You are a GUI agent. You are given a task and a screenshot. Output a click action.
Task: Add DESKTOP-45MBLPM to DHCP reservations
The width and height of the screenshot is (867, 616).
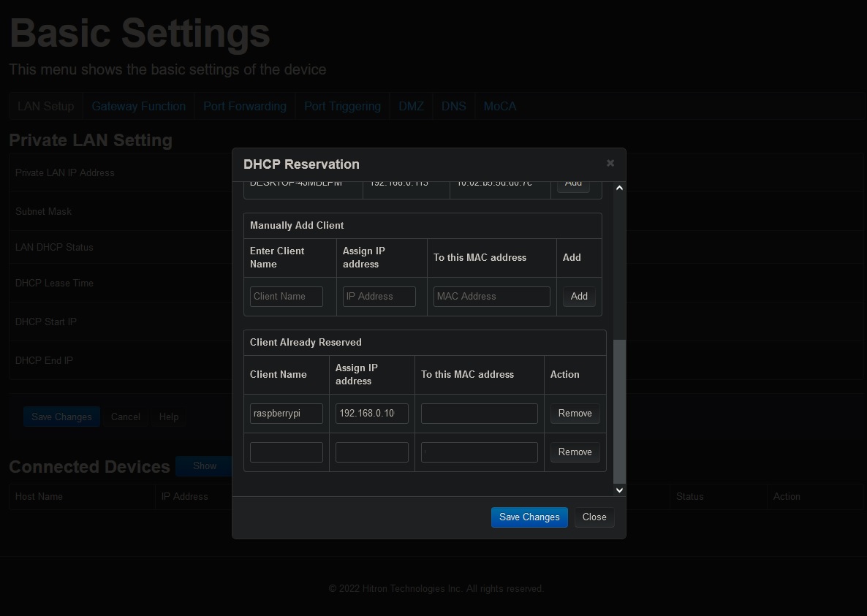(x=573, y=183)
